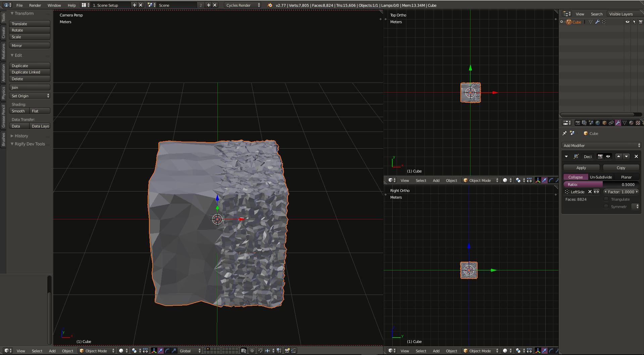Click the Ratio slider of Decimate modifier
Screen dimensions: 644x355
(x=601, y=185)
